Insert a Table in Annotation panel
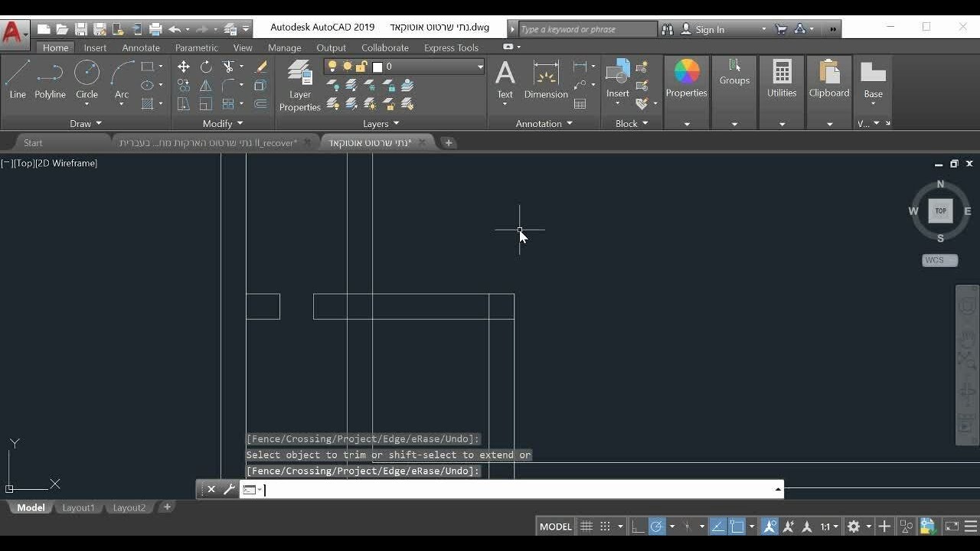 pyautogui.click(x=580, y=104)
